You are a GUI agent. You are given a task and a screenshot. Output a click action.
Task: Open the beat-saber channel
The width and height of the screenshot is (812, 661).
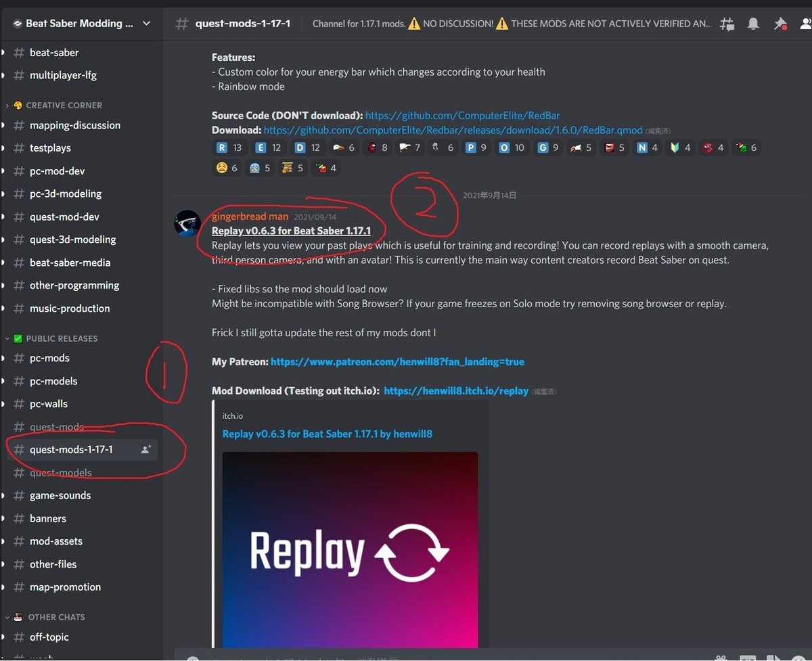tap(82, 52)
